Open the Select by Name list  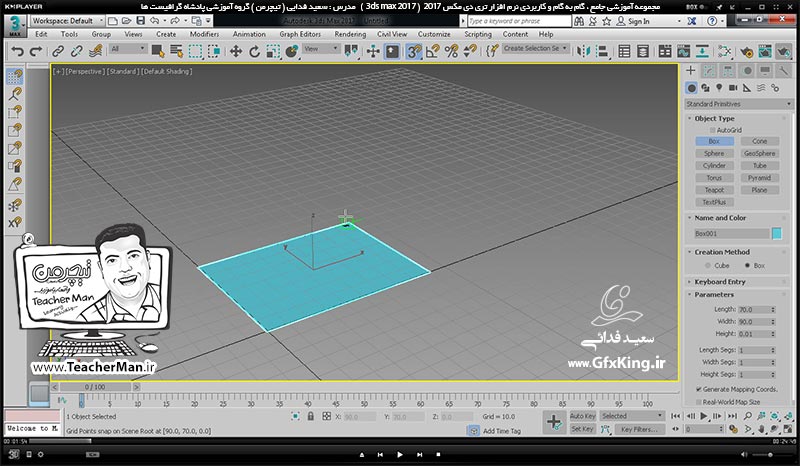point(177,51)
